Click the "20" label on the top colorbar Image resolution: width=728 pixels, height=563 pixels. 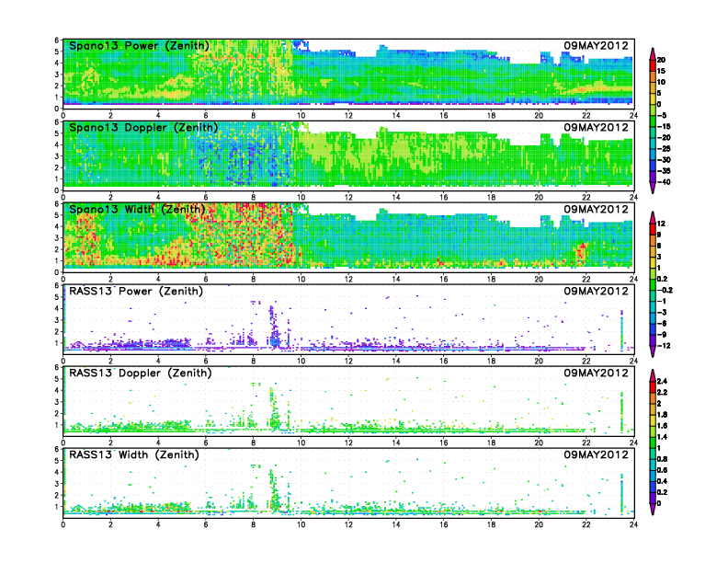[661, 60]
